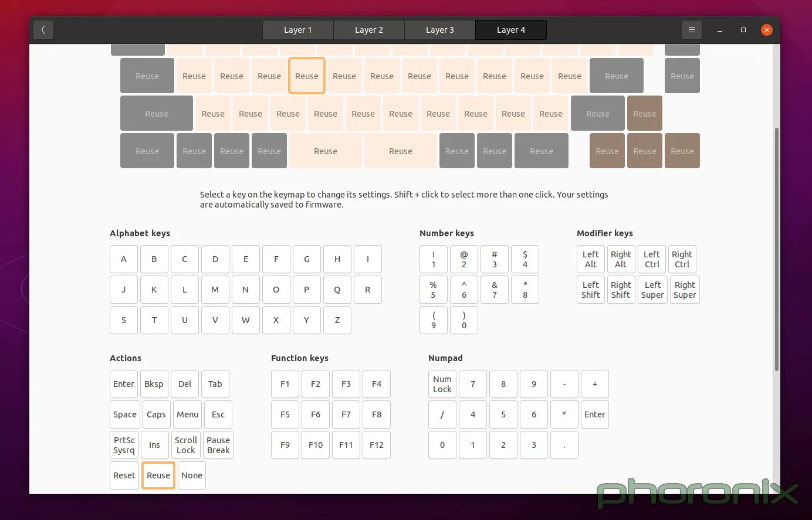Pick the Left Super modifier key
812x520 pixels.
652,290
